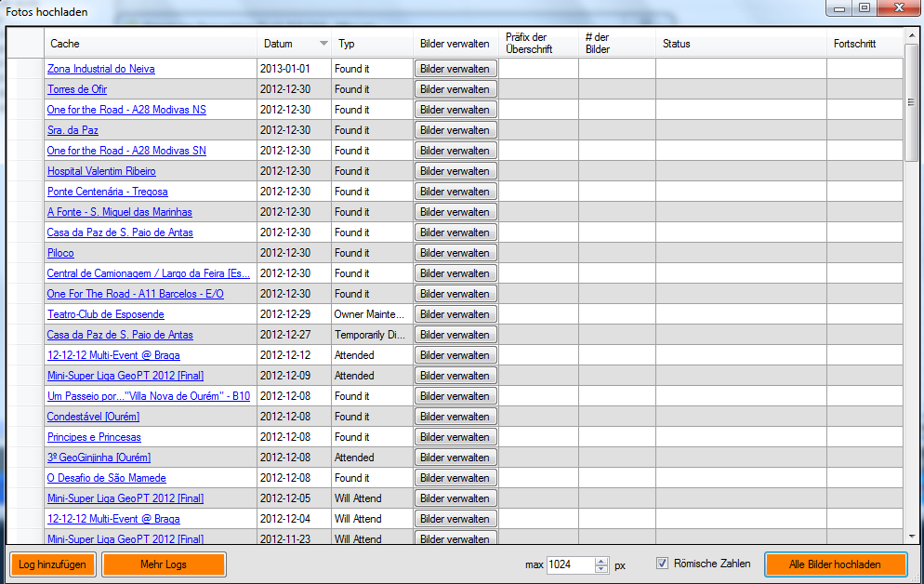Maximize the Fotos hochladen window
924x584 pixels.
(865, 8)
